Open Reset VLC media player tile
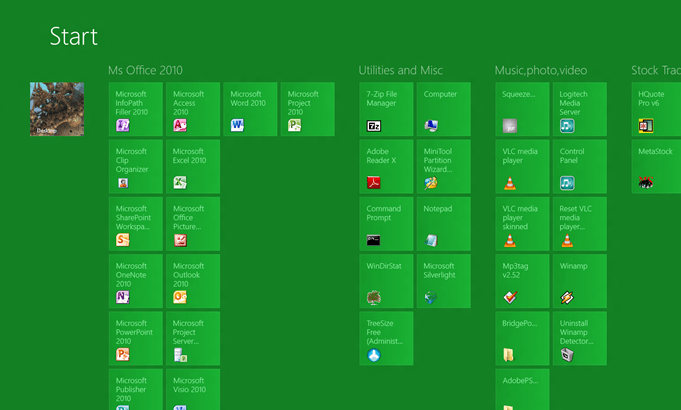The height and width of the screenshot is (410, 681). 579,224
